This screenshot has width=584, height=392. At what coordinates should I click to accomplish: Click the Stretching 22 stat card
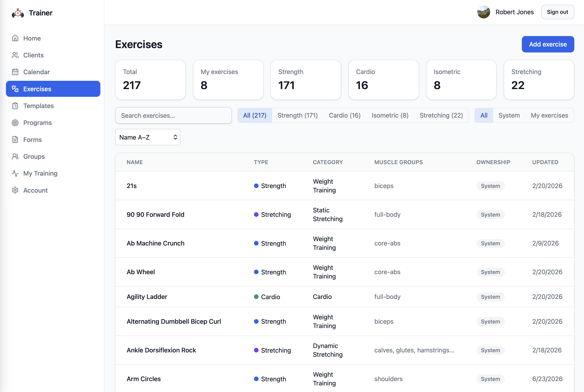click(x=539, y=80)
